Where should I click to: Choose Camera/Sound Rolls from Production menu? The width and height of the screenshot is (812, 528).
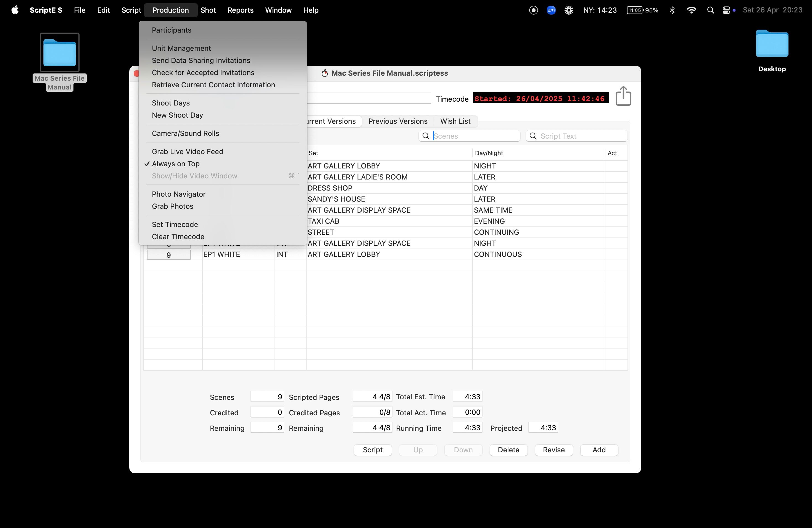click(185, 133)
